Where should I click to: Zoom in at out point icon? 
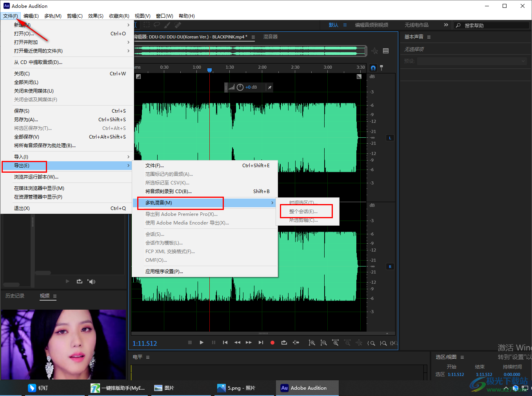(383, 343)
